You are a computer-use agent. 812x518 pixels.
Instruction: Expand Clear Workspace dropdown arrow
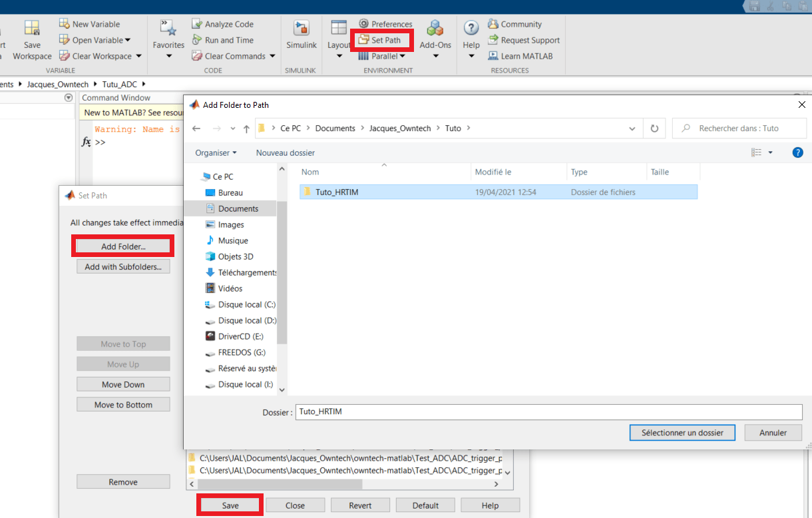tap(138, 56)
